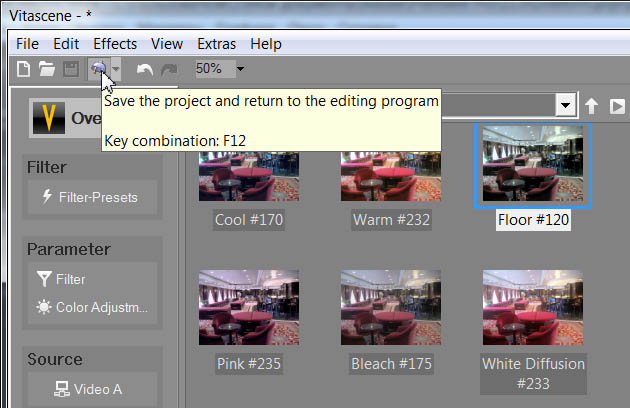Click the New project icon
Image resolution: width=630 pixels, height=408 pixels.
(24, 69)
